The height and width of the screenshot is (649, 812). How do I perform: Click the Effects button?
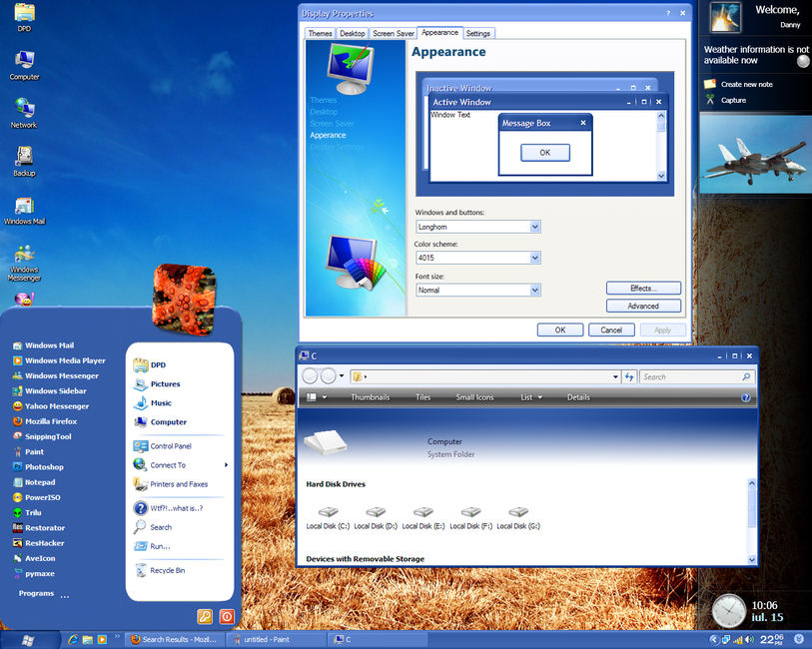(643, 289)
